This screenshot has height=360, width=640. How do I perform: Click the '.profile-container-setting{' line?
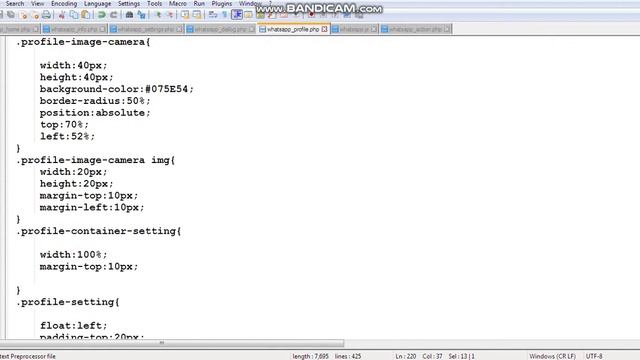click(x=98, y=231)
